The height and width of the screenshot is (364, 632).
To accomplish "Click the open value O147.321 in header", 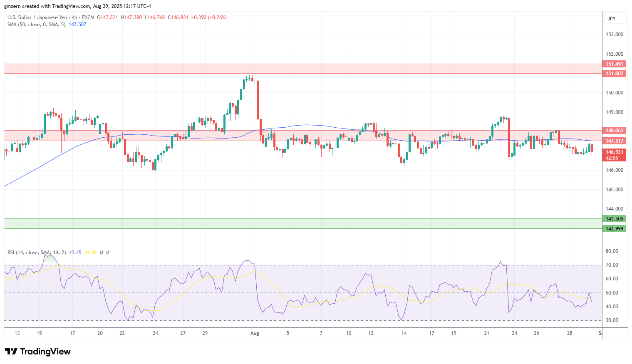I will pos(107,17).
